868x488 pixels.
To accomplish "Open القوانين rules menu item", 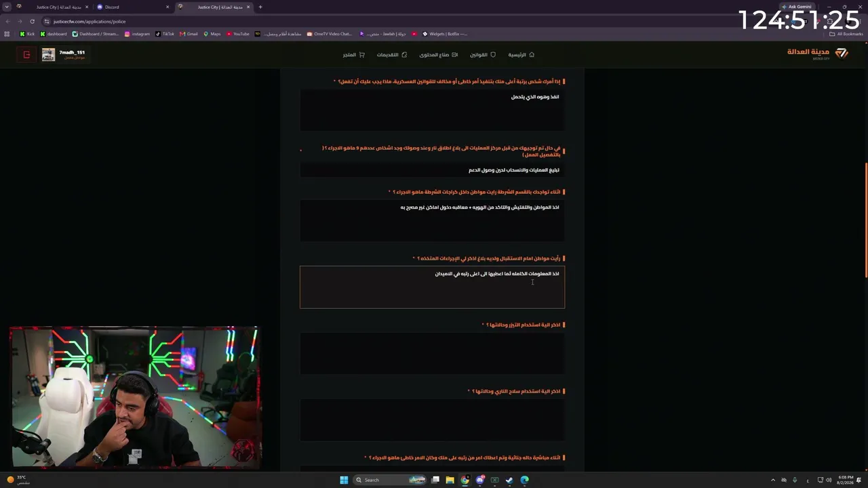I will click(483, 55).
